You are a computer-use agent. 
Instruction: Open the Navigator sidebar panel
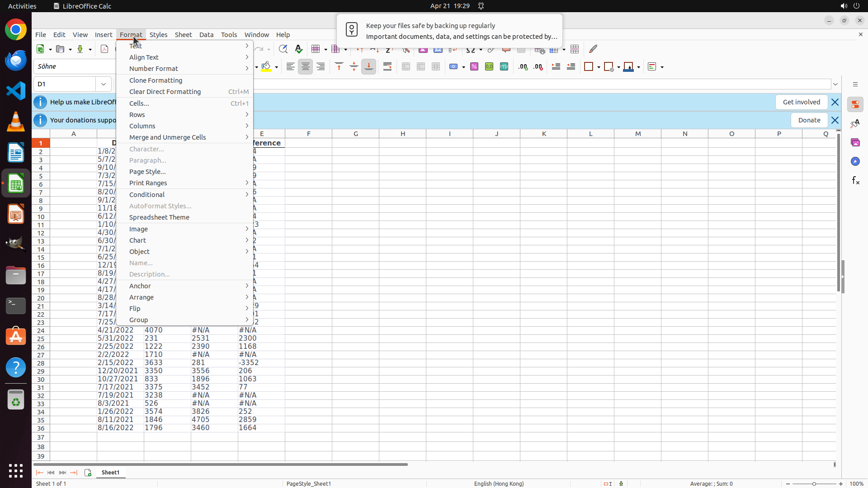(x=855, y=162)
